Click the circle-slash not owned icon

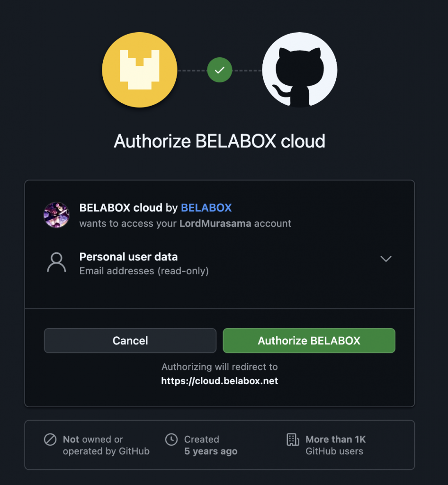coord(50,440)
